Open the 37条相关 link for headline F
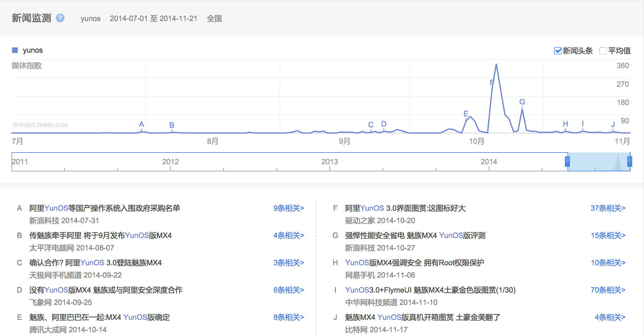 pyautogui.click(x=608, y=208)
